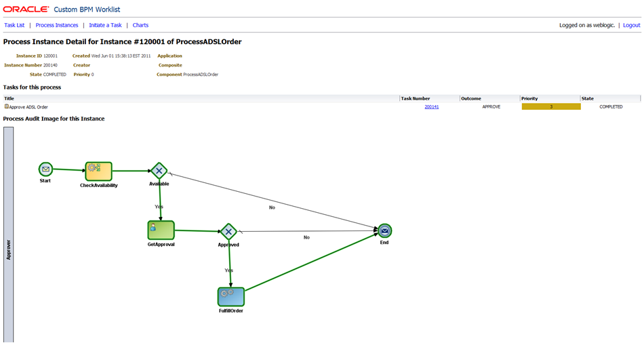Click the Start event node icon
The image size is (644, 343).
click(x=45, y=169)
